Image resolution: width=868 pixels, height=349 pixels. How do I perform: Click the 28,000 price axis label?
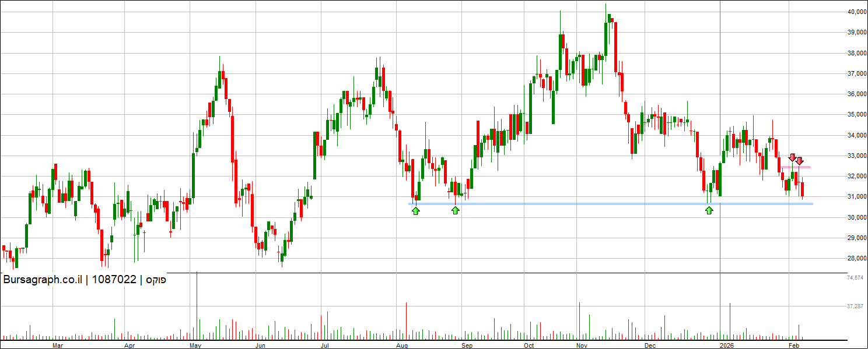856,259
